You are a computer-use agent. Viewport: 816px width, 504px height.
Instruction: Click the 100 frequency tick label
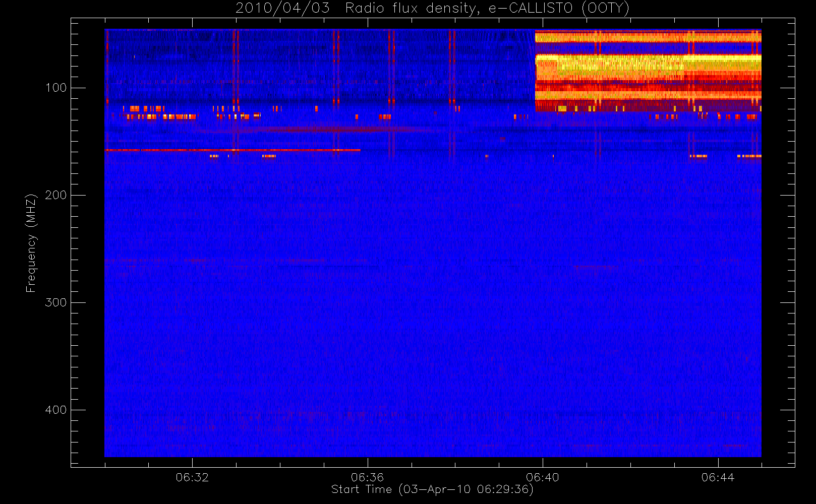point(56,88)
